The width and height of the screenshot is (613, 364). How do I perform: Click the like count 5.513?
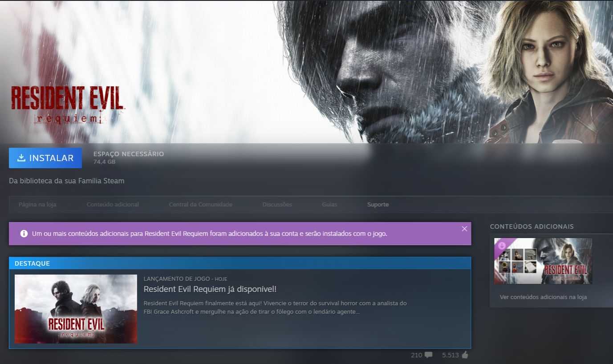[450, 355]
